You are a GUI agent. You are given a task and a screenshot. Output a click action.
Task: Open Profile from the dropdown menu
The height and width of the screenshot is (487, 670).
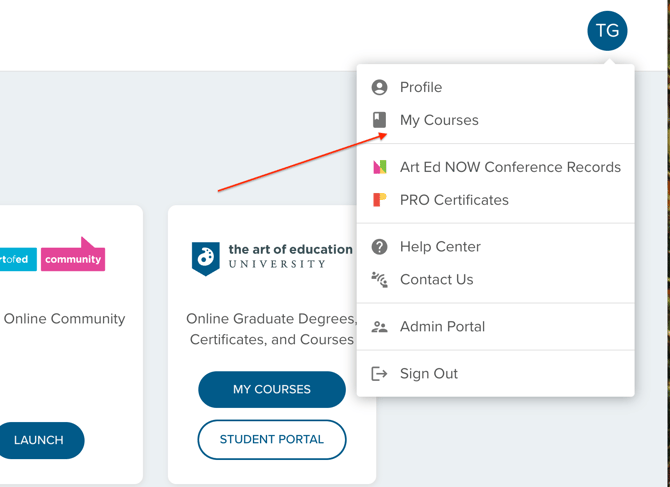coord(421,87)
